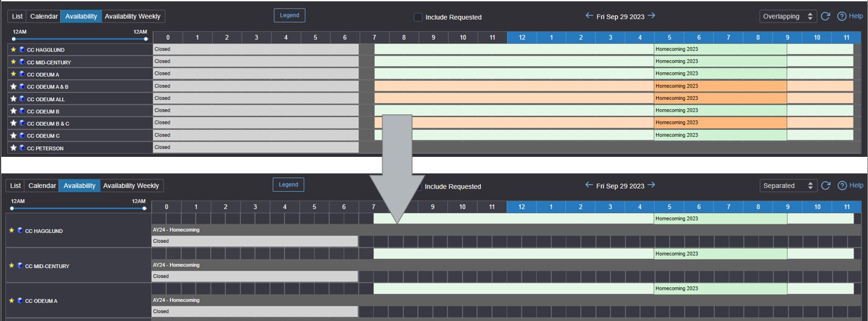Toggle the favorite star on CC ODEUM B
This screenshot has height=321, width=868.
pyautogui.click(x=13, y=111)
